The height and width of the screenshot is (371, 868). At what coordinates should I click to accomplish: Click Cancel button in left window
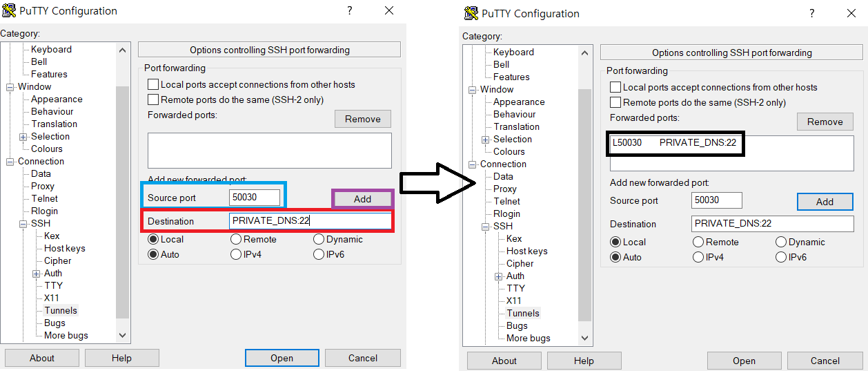(x=363, y=358)
